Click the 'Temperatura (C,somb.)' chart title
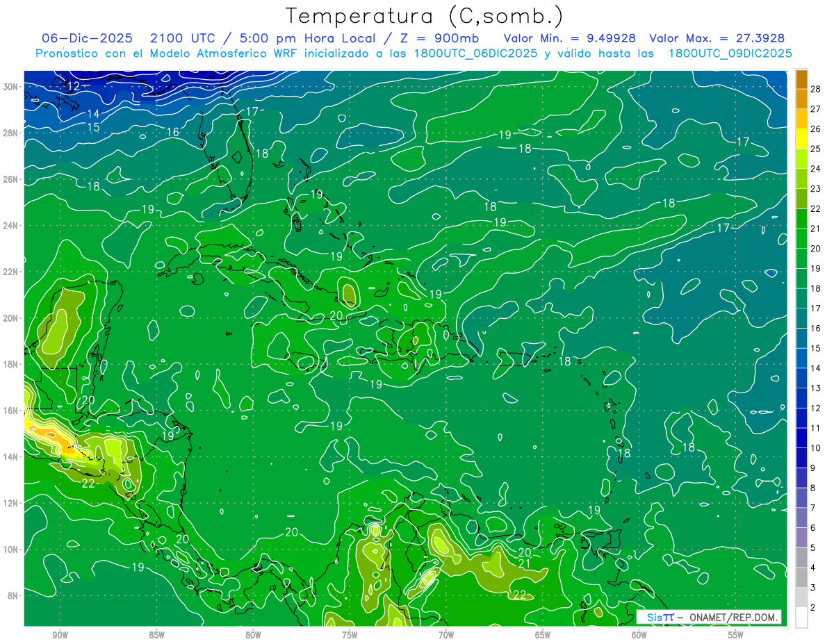 click(x=425, y=17)
